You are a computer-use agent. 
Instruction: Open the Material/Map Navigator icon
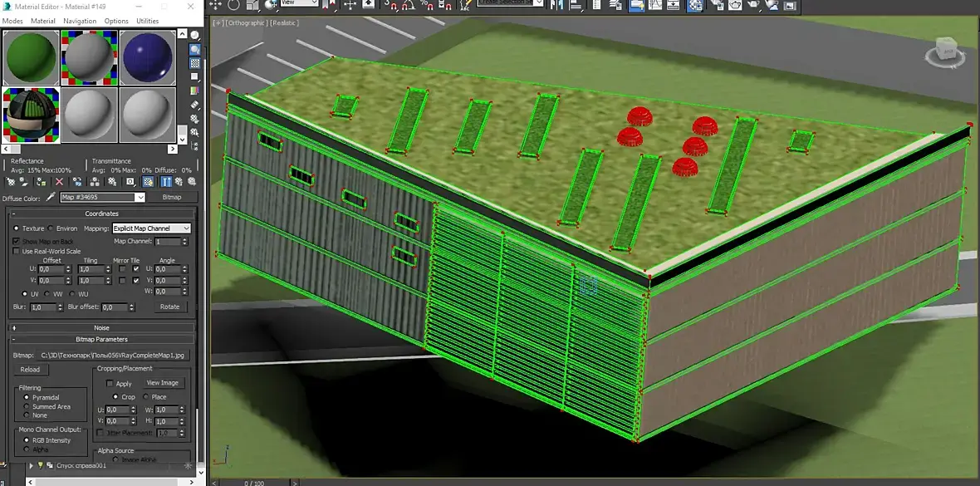click(195, 145)
